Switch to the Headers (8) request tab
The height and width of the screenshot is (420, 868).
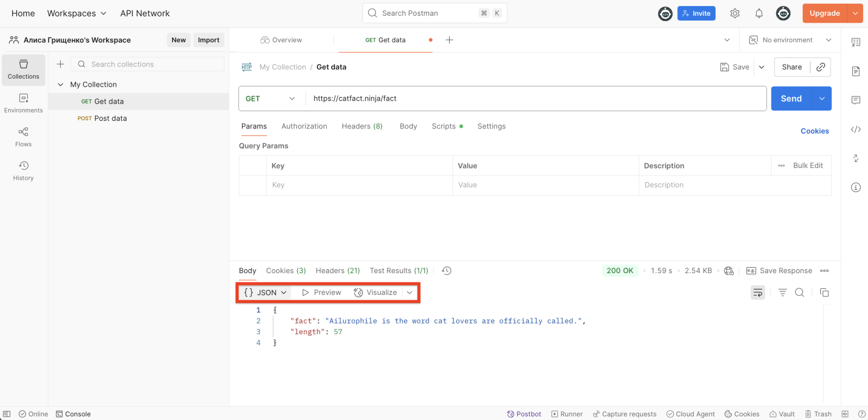[x=362, y=126]
